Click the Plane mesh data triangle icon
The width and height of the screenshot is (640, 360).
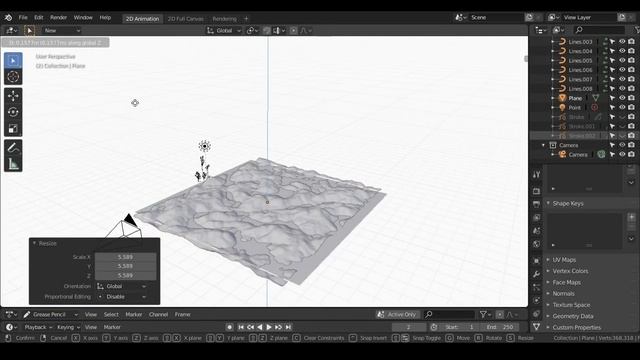coord(596,98)
